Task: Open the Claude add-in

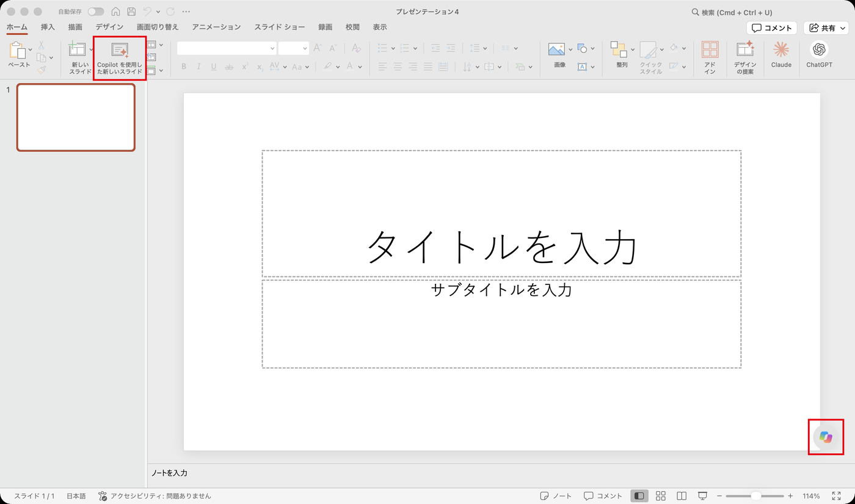Action: [781, 55]
